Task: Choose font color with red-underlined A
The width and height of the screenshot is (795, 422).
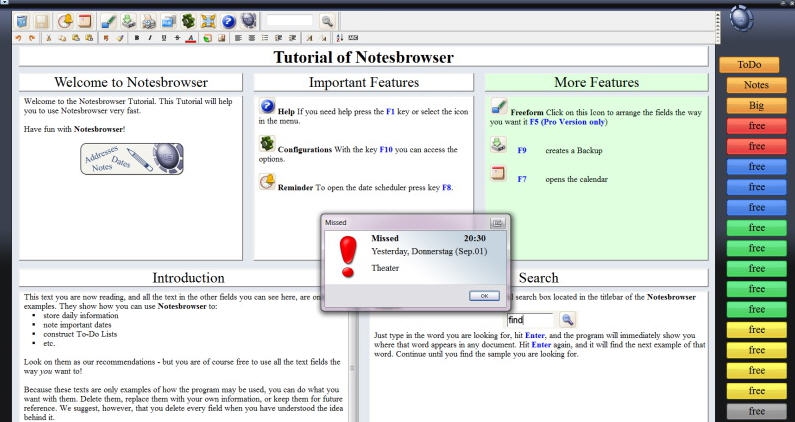Action: pos(191,38)
